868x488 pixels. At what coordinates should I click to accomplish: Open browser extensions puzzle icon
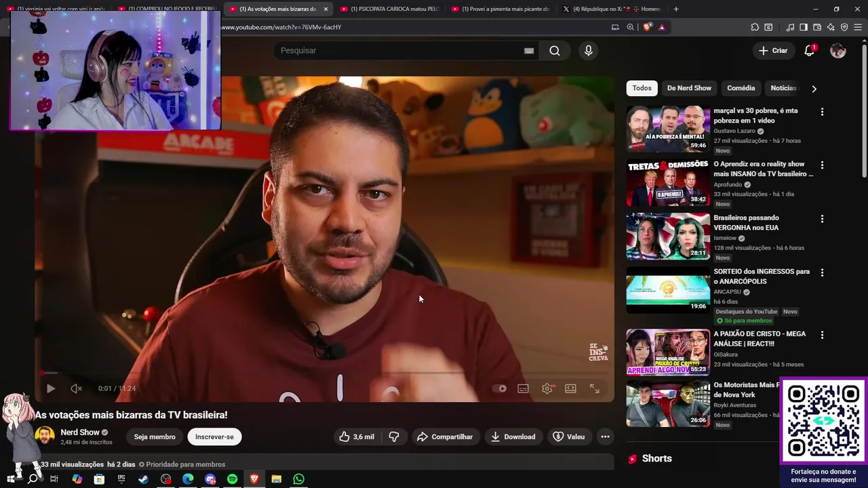pyautogui.click(x=755, y=27)
